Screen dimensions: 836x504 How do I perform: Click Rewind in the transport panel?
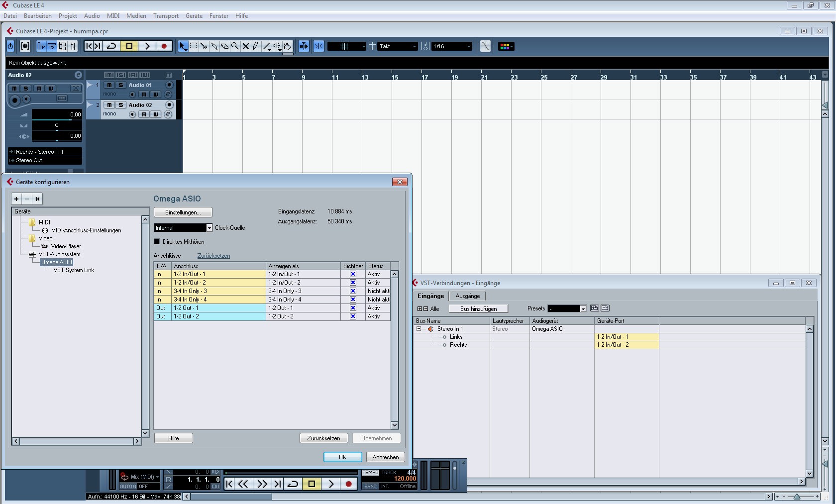pos(243,484)
